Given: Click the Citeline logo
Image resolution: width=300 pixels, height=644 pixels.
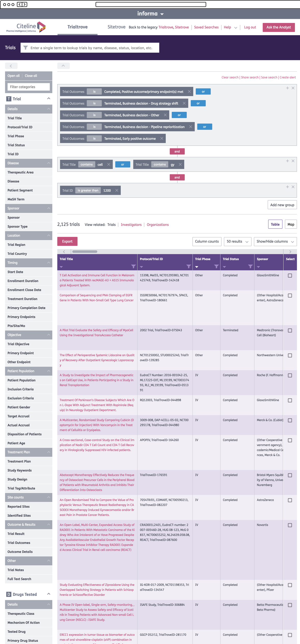Looking at the screenshot, I should pos(26,27).
